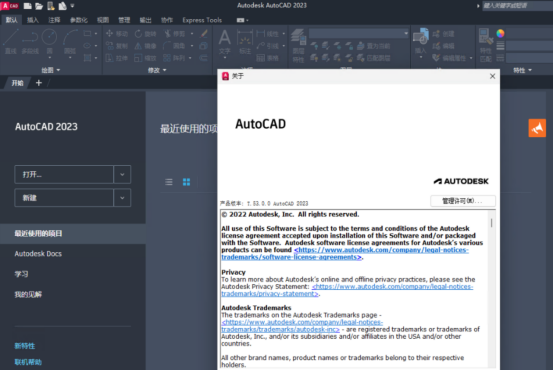Activate the Move (移动) command

pos(117,34)
